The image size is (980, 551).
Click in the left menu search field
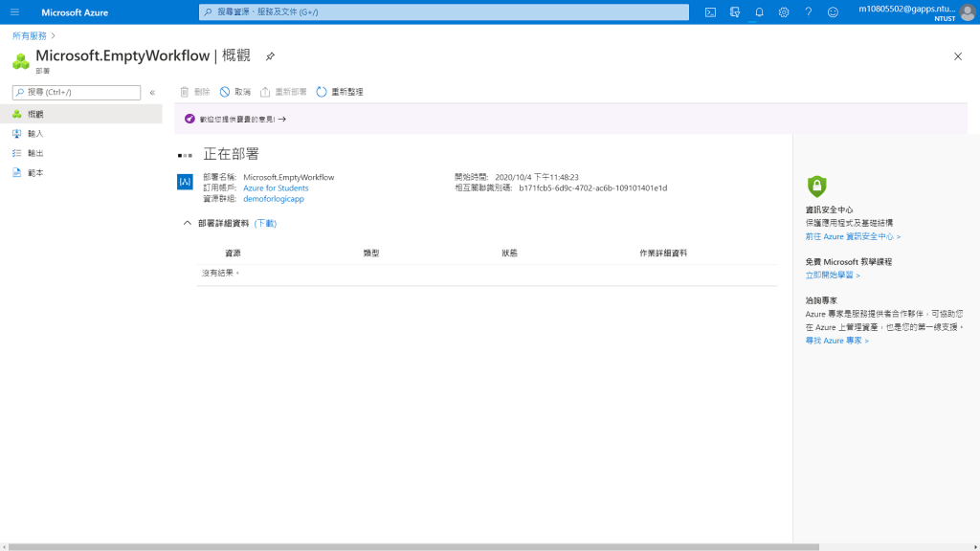pos(77,93)
